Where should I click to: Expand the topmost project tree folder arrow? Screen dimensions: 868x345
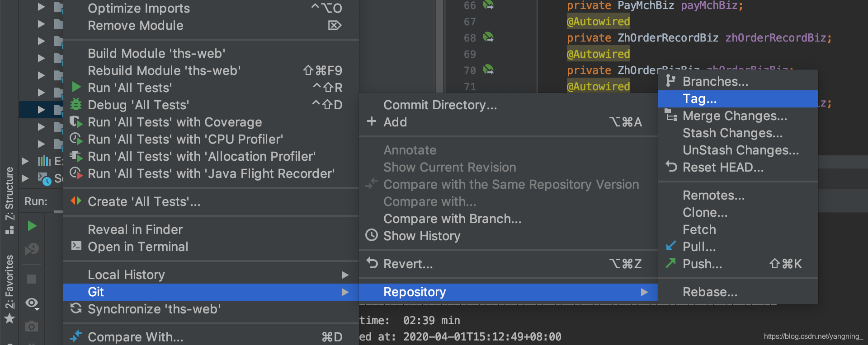(41, 7)
